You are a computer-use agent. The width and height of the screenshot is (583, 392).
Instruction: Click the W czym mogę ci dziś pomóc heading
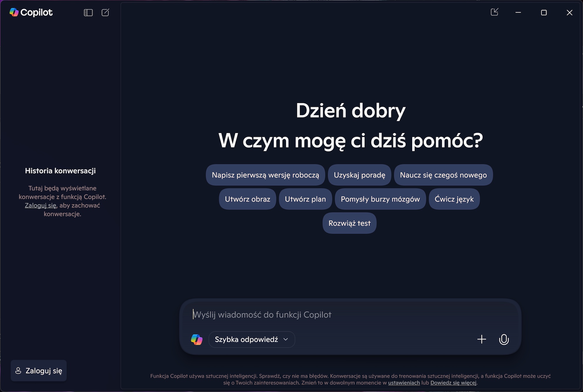[350, 140]
